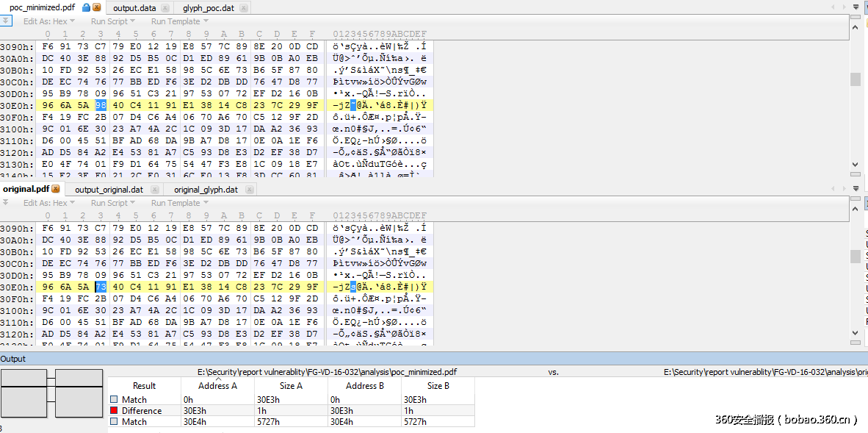Close the output_original.dat tab

point(156,190)
